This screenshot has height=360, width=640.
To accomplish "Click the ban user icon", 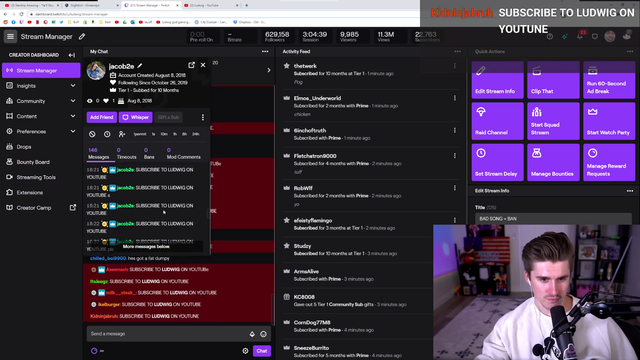I will [x=92, y=134].
